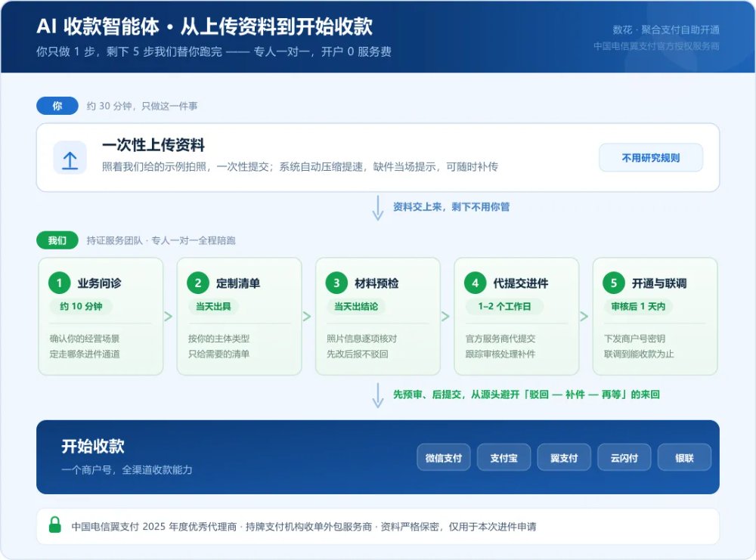Image resolution: width=756 pixels, height=560 pixels.
Task: Click the footer text beginning 中国电信翼支付 2025
Action: click(304, 527)
